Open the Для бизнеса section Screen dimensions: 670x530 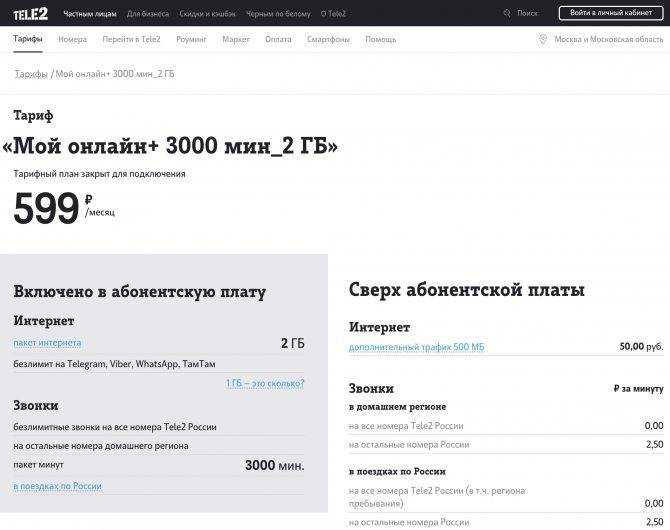[x=148, y=14]
